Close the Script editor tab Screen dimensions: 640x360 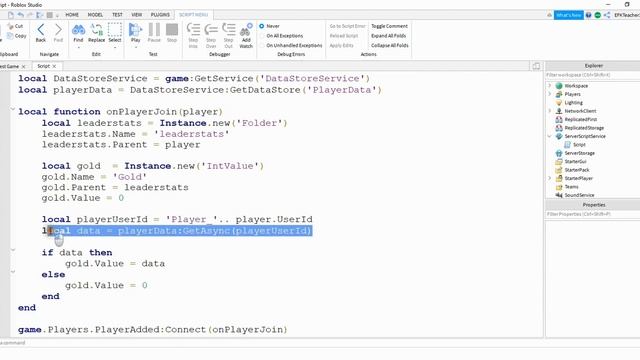coord(54,66)
